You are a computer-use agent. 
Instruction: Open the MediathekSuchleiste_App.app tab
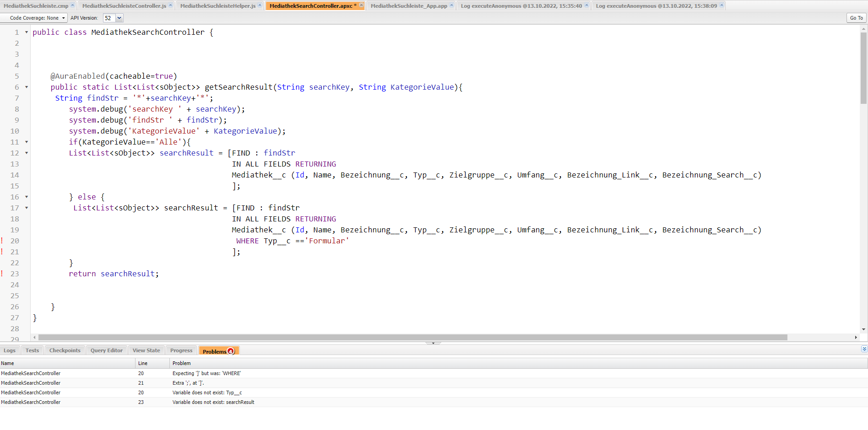[x=407, y=5]
